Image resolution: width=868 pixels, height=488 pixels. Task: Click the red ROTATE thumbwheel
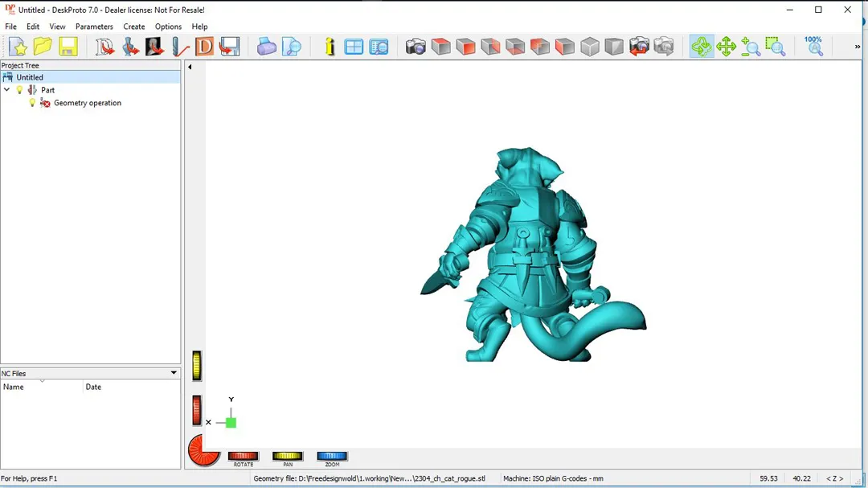(x=243, y=456)
